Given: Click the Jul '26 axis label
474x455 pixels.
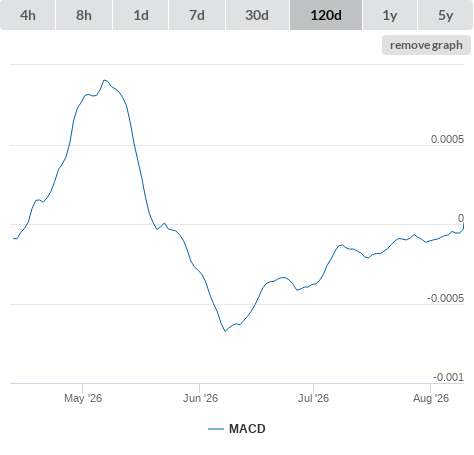Looking at the screenshot, I should pyautogui.click(x=313, y=398).
